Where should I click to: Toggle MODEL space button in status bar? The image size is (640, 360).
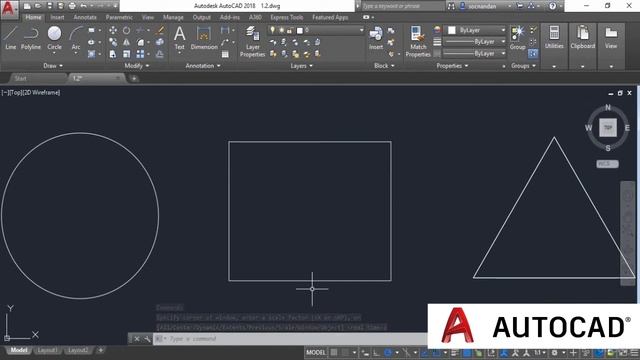pos(316,353)
